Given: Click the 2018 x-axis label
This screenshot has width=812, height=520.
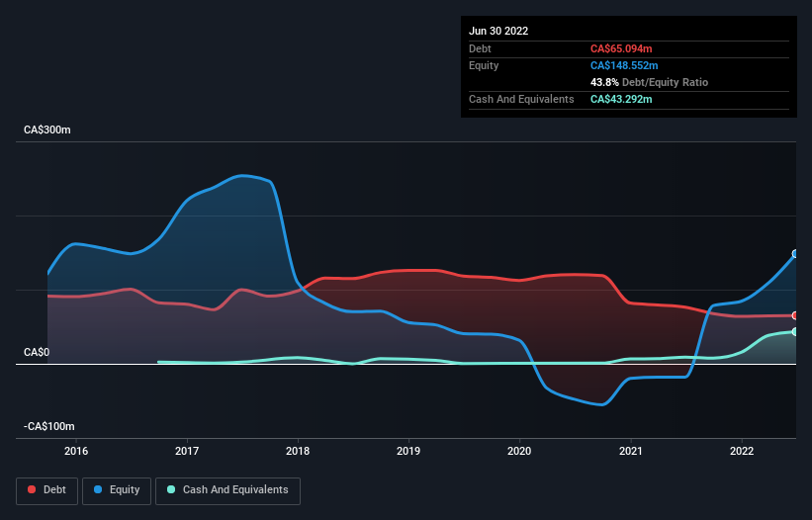Looking at the screenshot, I should (298, 451).
